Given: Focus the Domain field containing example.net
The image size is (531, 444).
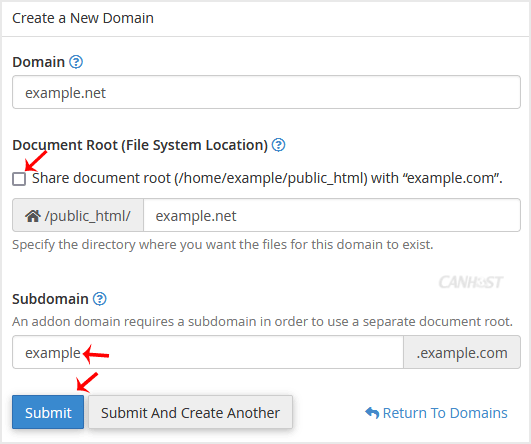Looking at the screenshot, I should click(x=266, y=92).
